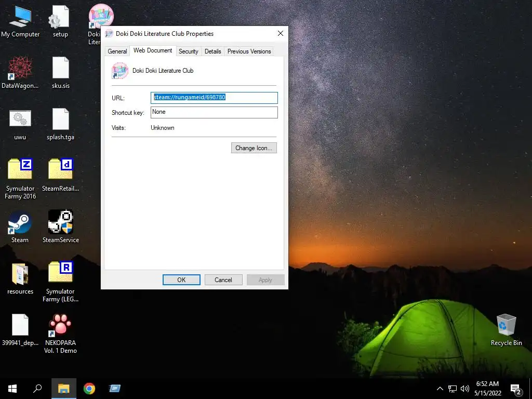Select the Symulator Farmy (LEG...) folder
Image resolution: width=532 pixels, height=399 pixels.
(x=60, y=282)
